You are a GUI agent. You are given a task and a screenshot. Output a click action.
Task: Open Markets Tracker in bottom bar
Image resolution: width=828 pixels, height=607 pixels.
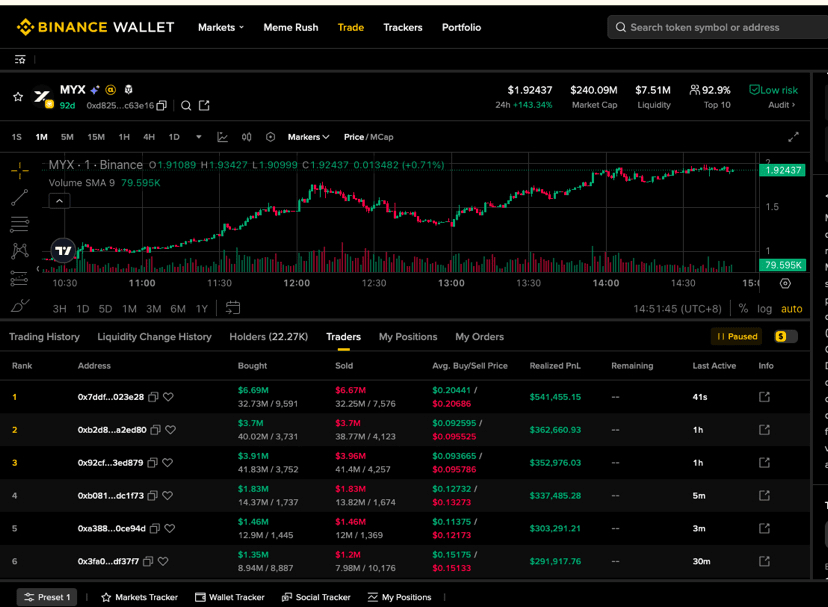pos(139,597)
